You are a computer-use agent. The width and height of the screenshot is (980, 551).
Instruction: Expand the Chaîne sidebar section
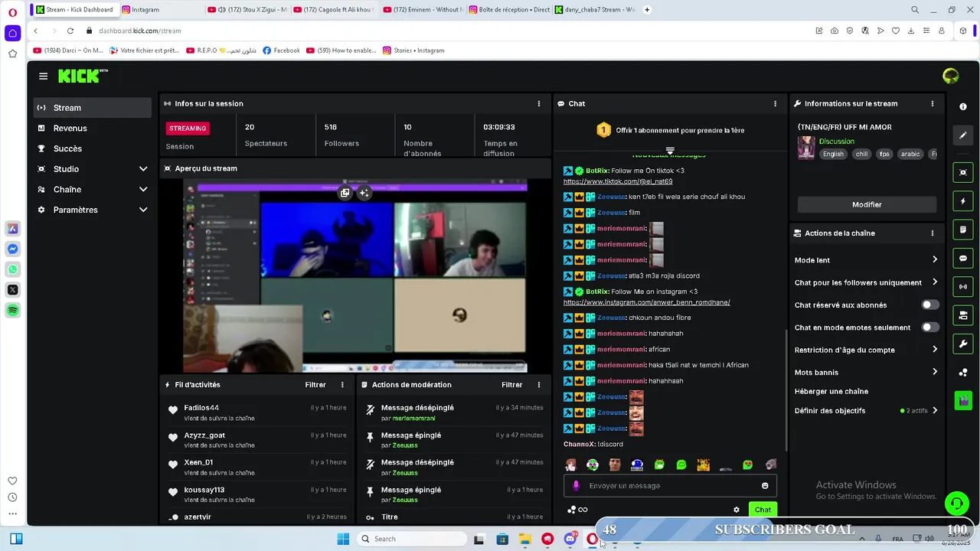coord(143,189)
